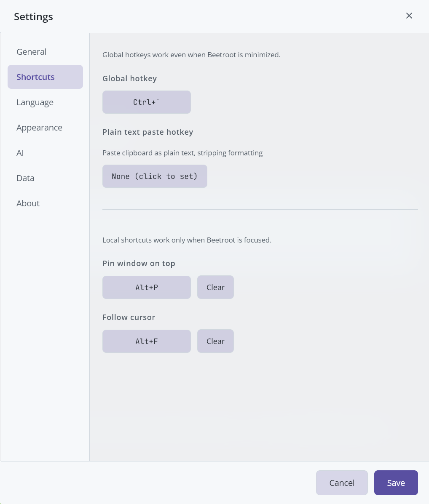Image resolution: width=429 pixels, height=504 pixels.
Task: Cancel the settings changes
Action: click(x=342, y=483)
